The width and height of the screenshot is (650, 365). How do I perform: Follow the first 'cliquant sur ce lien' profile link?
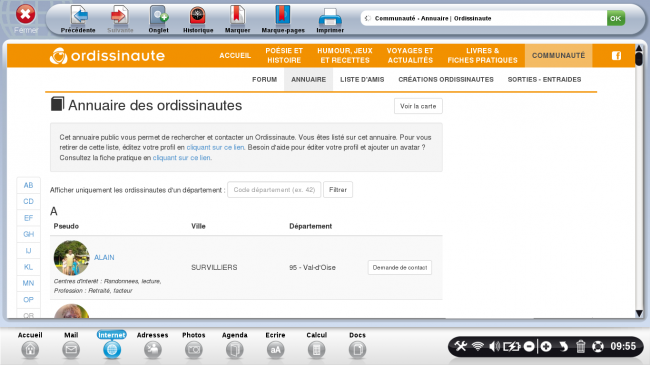pyautogui.click(x=215, y=147)
